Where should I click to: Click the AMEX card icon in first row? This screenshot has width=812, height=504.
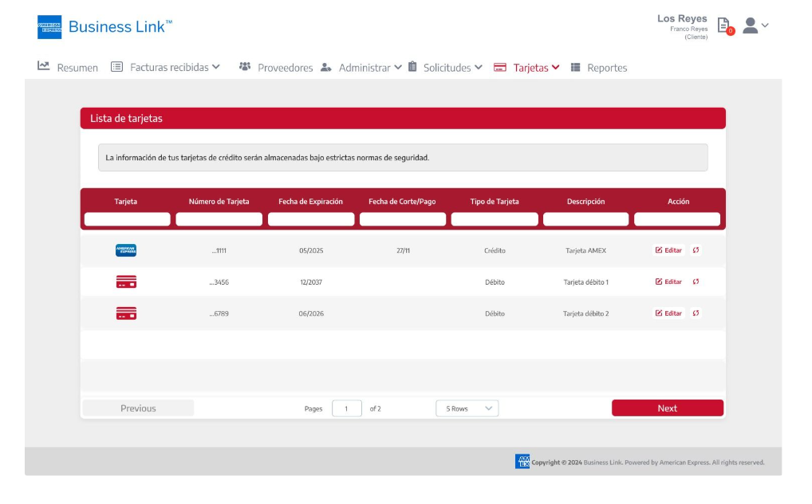coord(126,250)
